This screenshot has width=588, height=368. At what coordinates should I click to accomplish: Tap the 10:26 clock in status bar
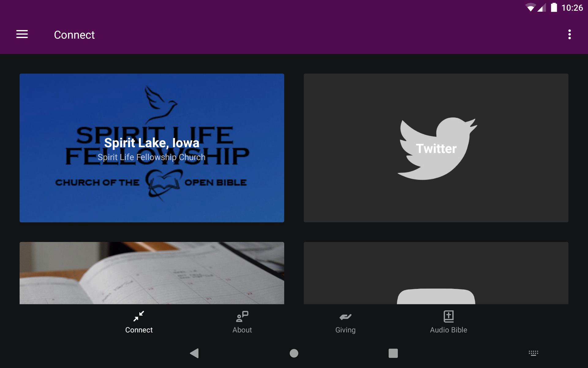click(572, 8)
